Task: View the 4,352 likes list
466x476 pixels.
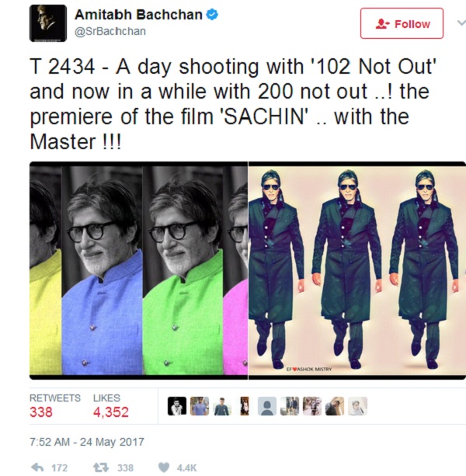Action: [111, 406]
